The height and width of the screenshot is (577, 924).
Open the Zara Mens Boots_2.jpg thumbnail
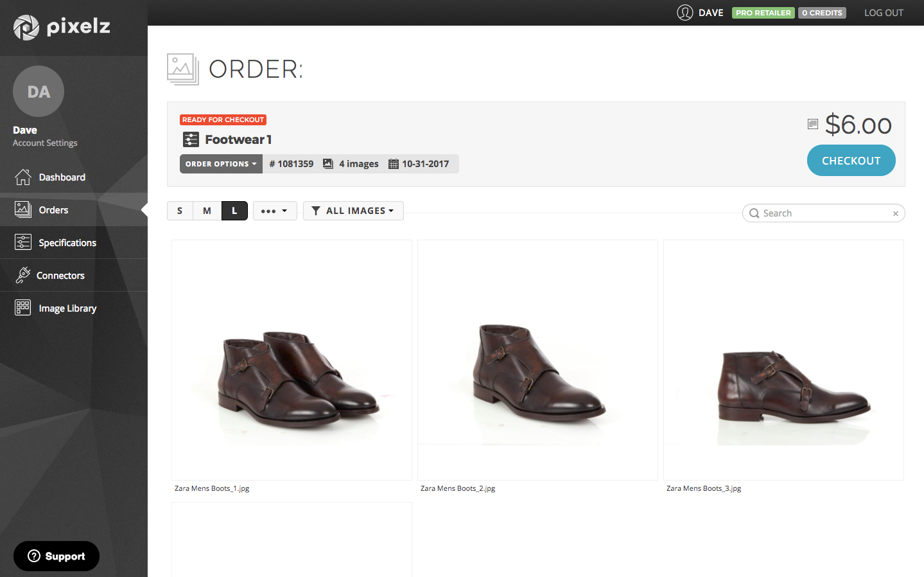tap(537, 360)
